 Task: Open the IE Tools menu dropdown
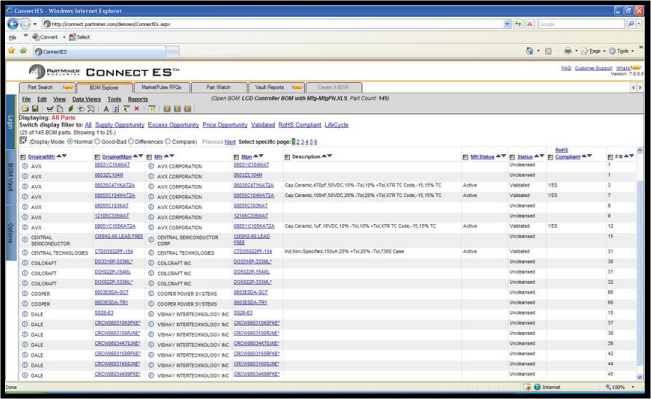tap(621, 51)
